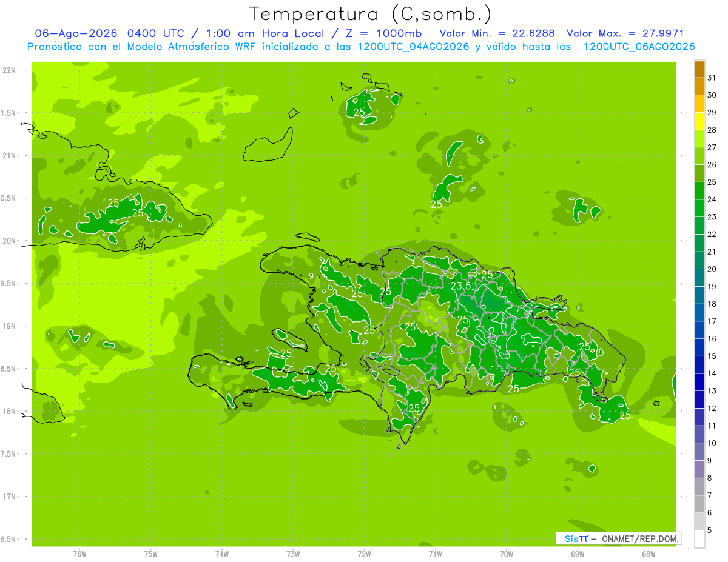Pick the dark blue 14 degree legend color
728x562 pixels.
(x=699, y=365)
